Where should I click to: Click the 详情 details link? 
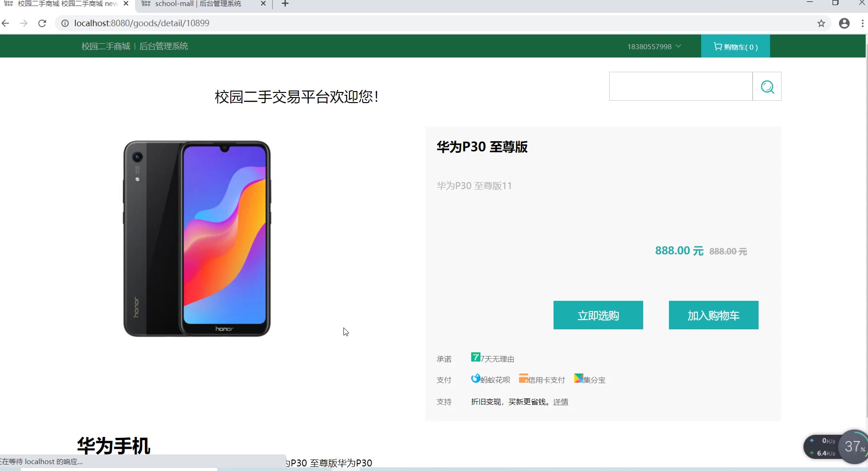tap(561, 402)
